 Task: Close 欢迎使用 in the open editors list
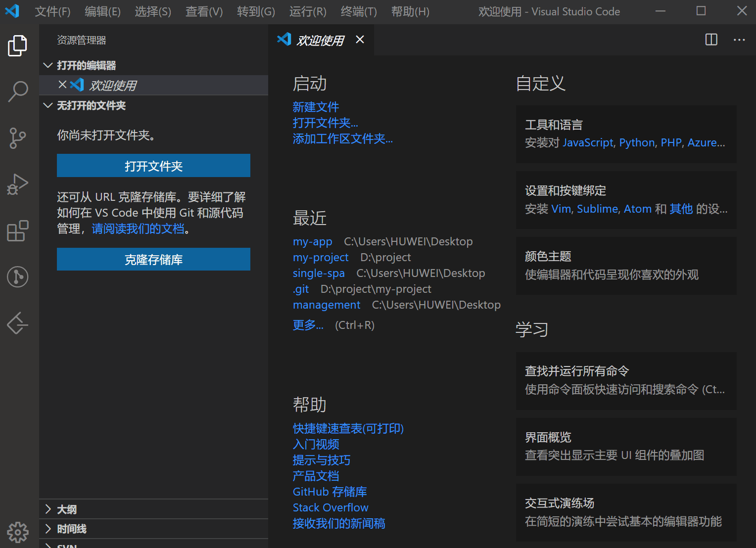(62, 85)
